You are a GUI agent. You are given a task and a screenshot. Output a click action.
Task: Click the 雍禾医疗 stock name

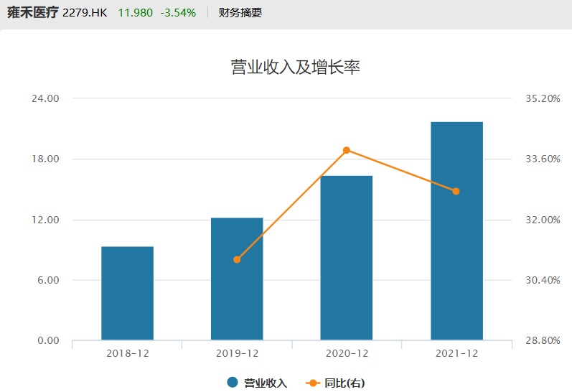pos(32,12)
